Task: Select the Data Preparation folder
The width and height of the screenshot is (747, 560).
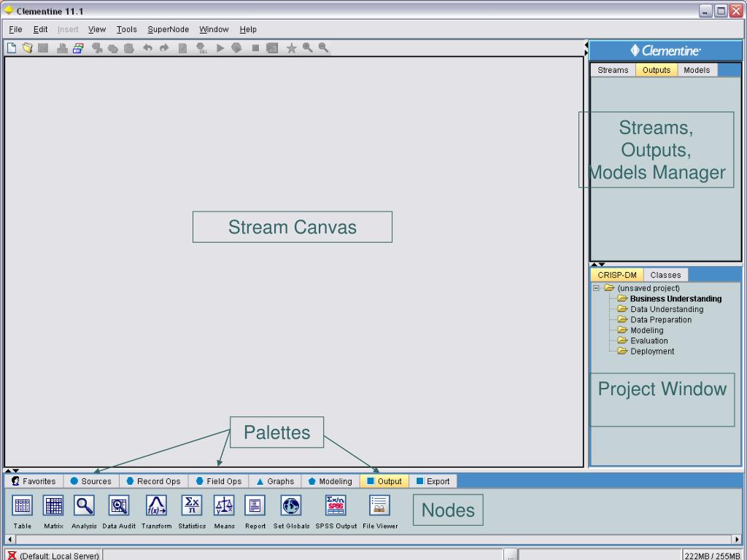Action: click(x=654, y=319)
